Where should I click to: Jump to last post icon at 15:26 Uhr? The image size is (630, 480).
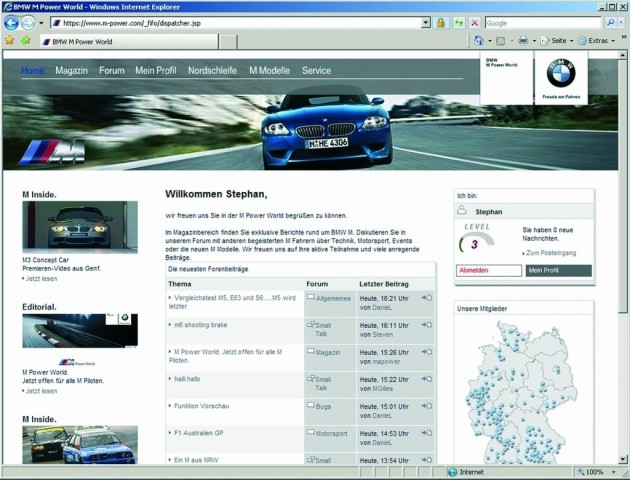coord(427,352)
